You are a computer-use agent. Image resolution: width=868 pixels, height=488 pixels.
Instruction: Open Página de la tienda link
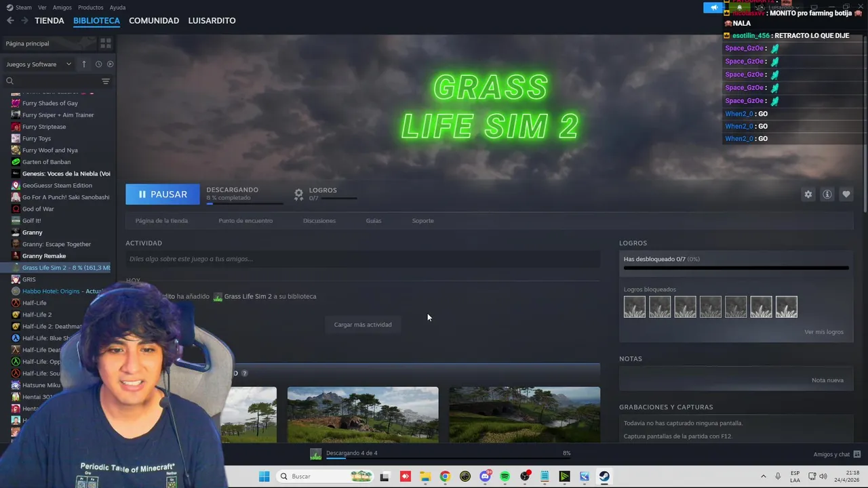click(x=161, y=221)
